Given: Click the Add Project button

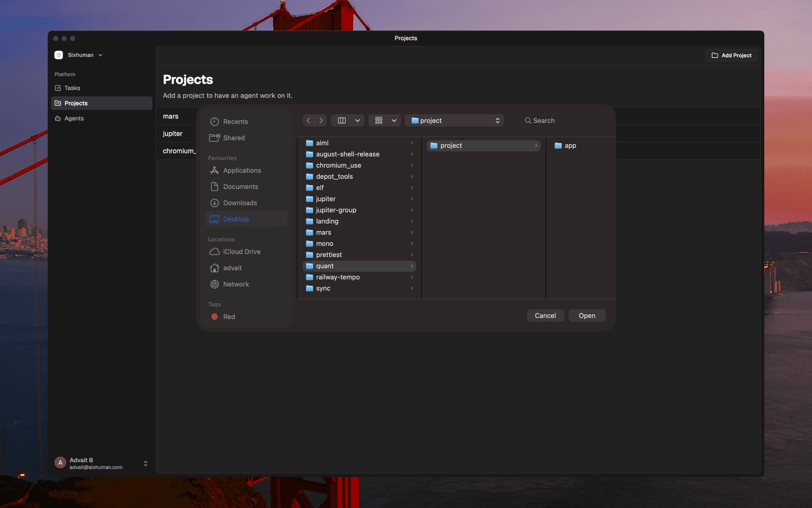Looking at the screenshot, I should click(731, 55).
